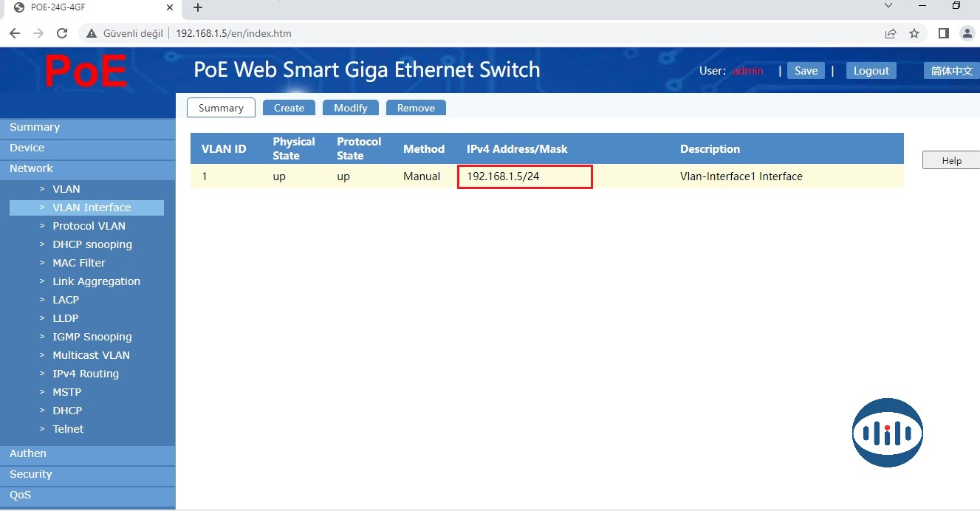Open the Modify tab
980x511 pixels.
click(350, 108)
